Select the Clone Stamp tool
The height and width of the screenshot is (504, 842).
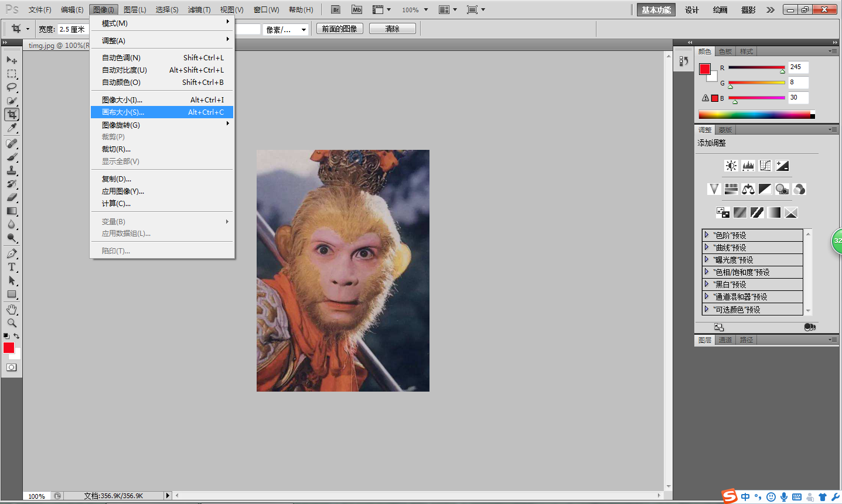[x=12, y=170]
